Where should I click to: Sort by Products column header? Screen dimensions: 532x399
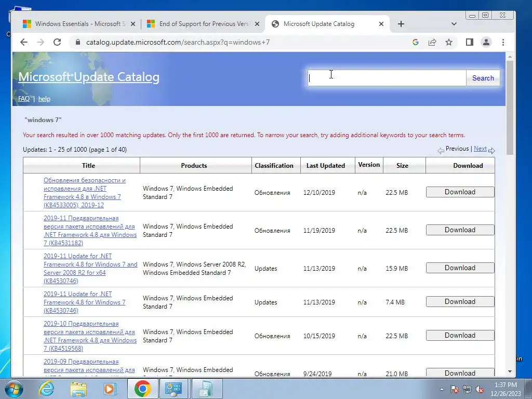pyautogui.click(x=194, y=166)
